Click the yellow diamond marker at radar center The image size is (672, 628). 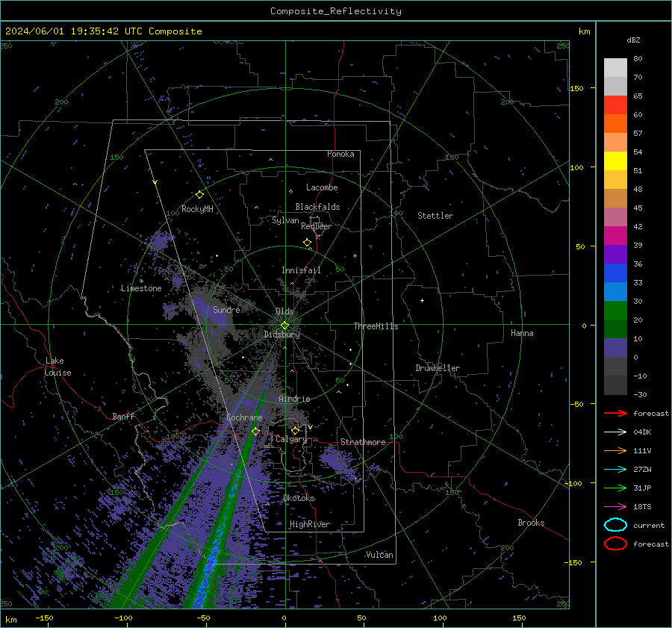(284, 326)
